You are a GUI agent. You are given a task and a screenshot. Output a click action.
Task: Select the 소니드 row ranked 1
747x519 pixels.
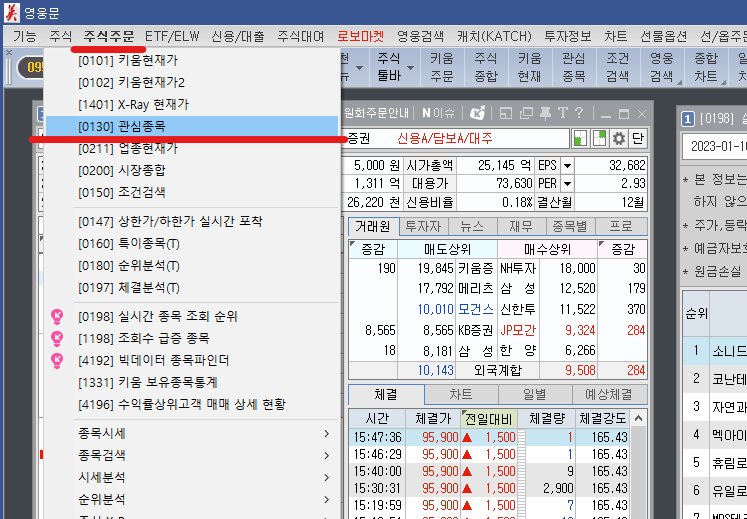715,351
